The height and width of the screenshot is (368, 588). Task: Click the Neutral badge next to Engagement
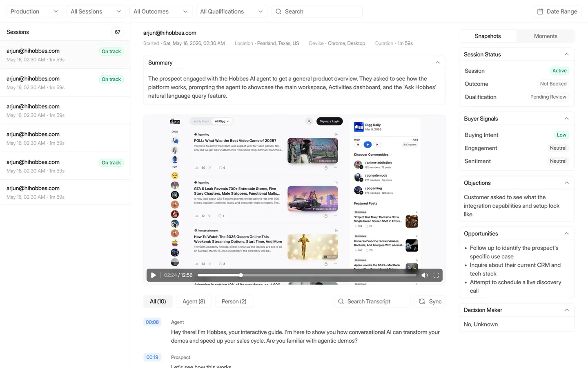[x=558, y=148]
